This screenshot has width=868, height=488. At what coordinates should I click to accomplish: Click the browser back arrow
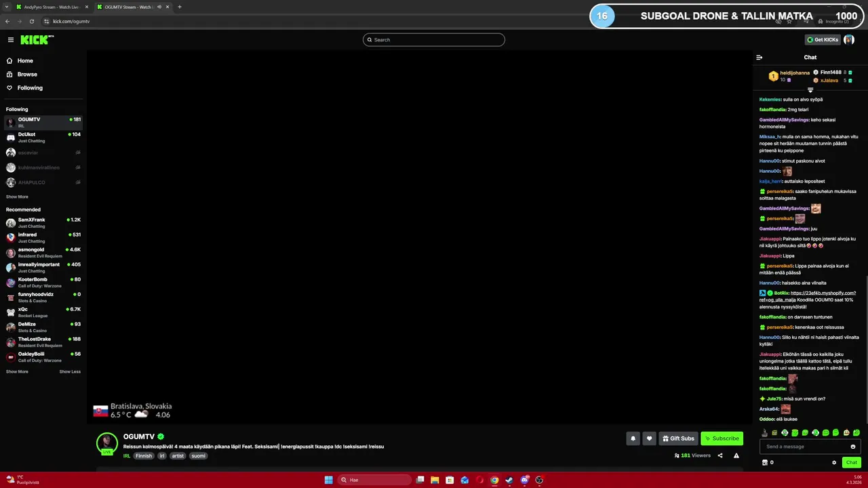[x=7, y=21]
